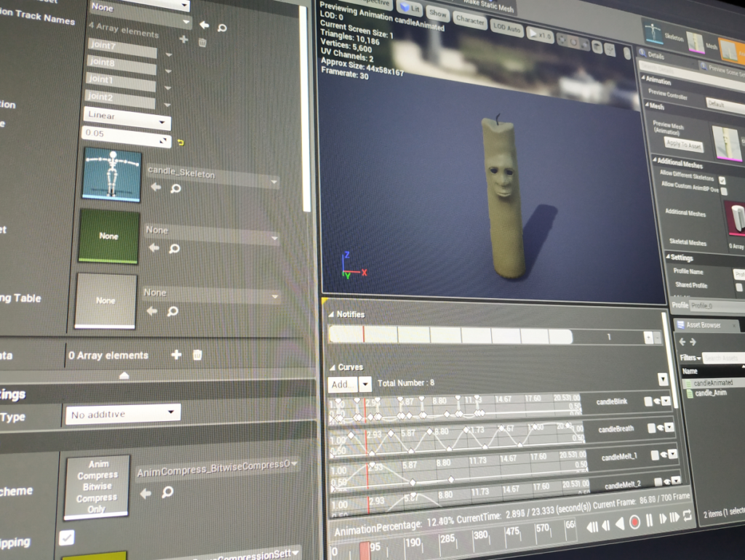Open candleBlink curve options dropdown

666,401
